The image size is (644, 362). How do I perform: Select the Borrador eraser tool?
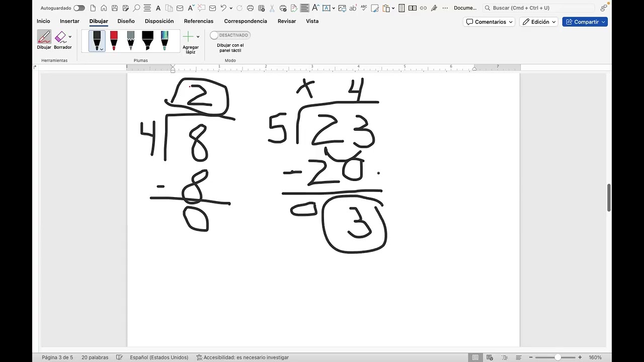tap(61, 40)
